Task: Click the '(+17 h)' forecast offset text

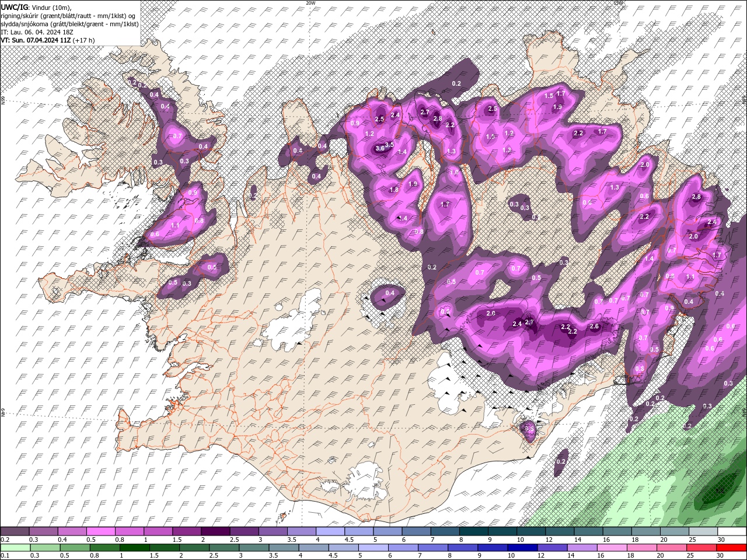Action: point(85,40)
